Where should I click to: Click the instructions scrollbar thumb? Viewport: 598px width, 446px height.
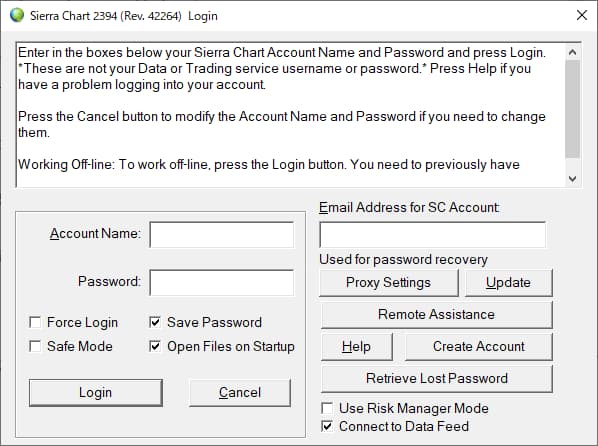coord(572,109)
